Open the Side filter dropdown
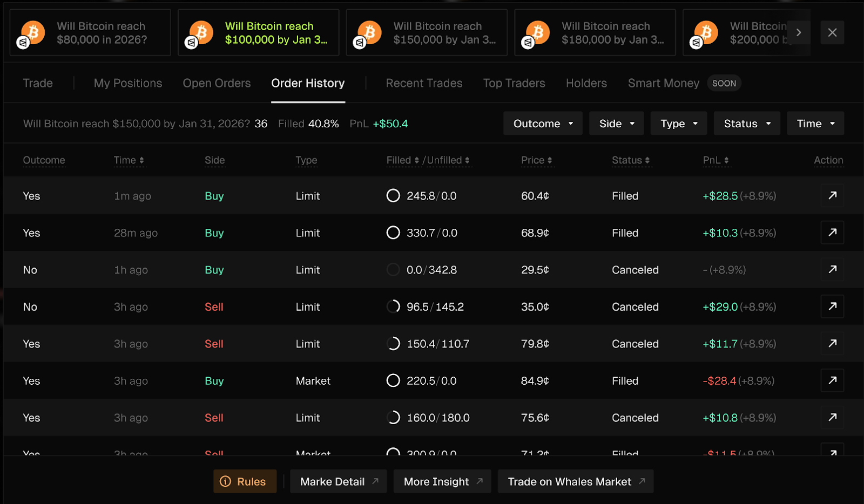Viewport: 864px width, 504px height. pos(616,124)
